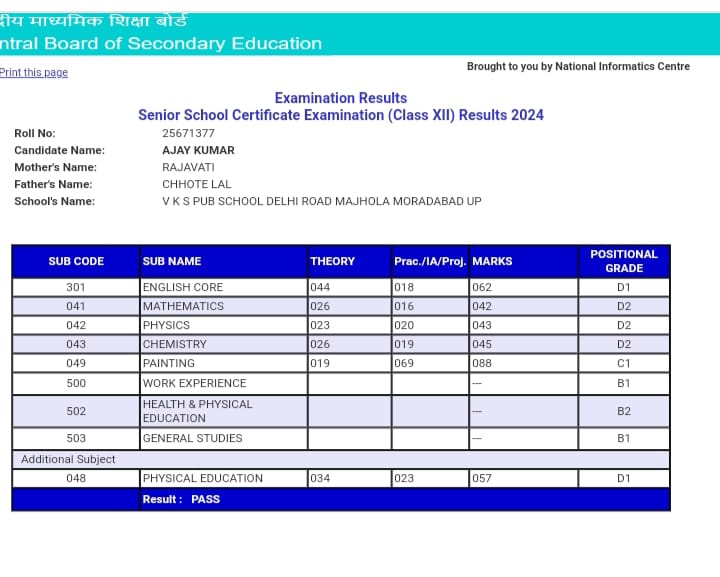Click the Class XII Results 2024 heading
The width and height of the screenshot is (720, 577).
pos(341,115)
